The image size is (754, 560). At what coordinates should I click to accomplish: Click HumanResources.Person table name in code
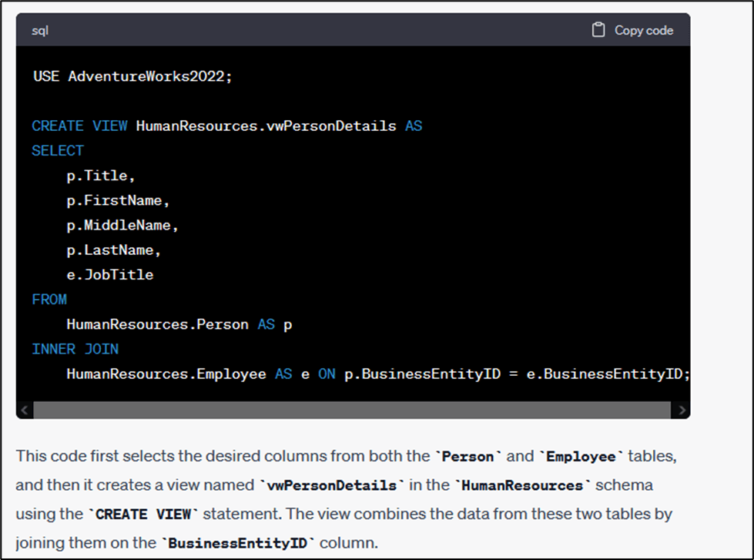click(x=157, y=325)
